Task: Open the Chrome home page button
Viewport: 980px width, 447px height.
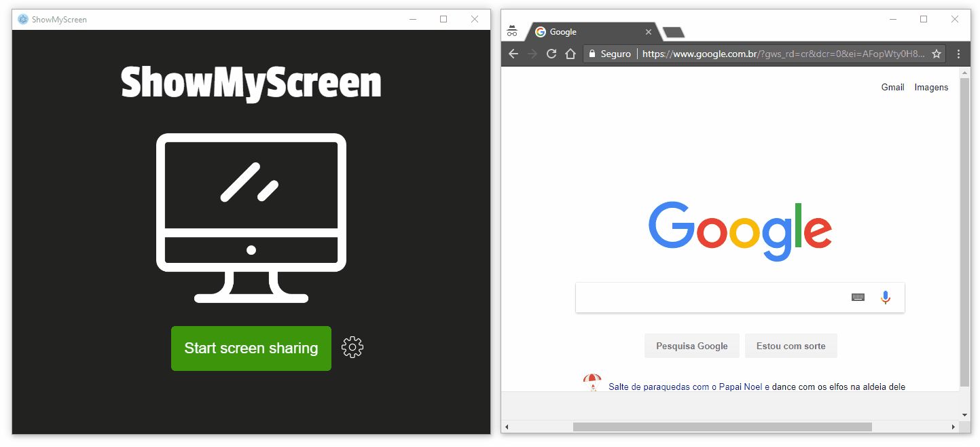Action: pos(570,54)
